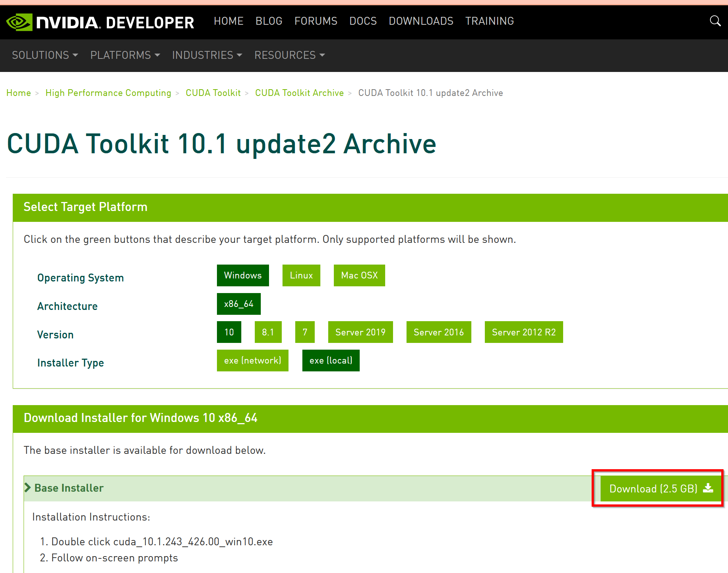The height and width of the screenshot is (573, 728).
Task: Expand the SOLUTIONS dropdown
Action: [x=45, y=55]
